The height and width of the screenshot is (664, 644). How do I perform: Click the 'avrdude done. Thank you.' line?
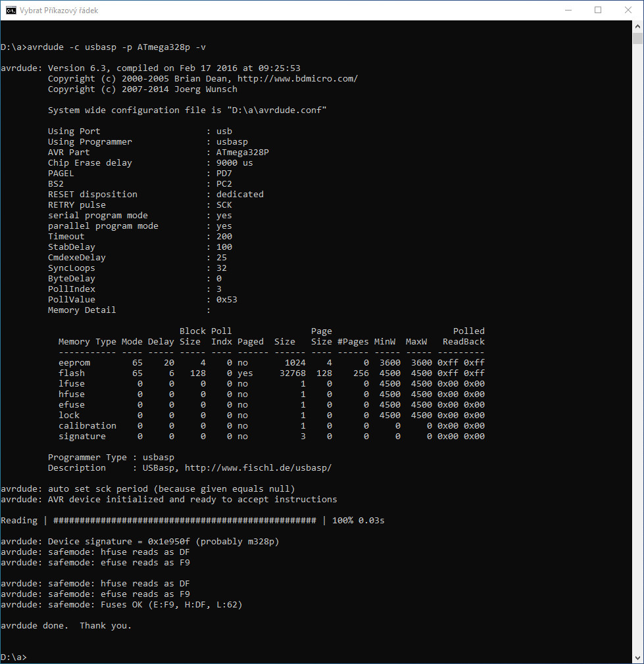66,626
